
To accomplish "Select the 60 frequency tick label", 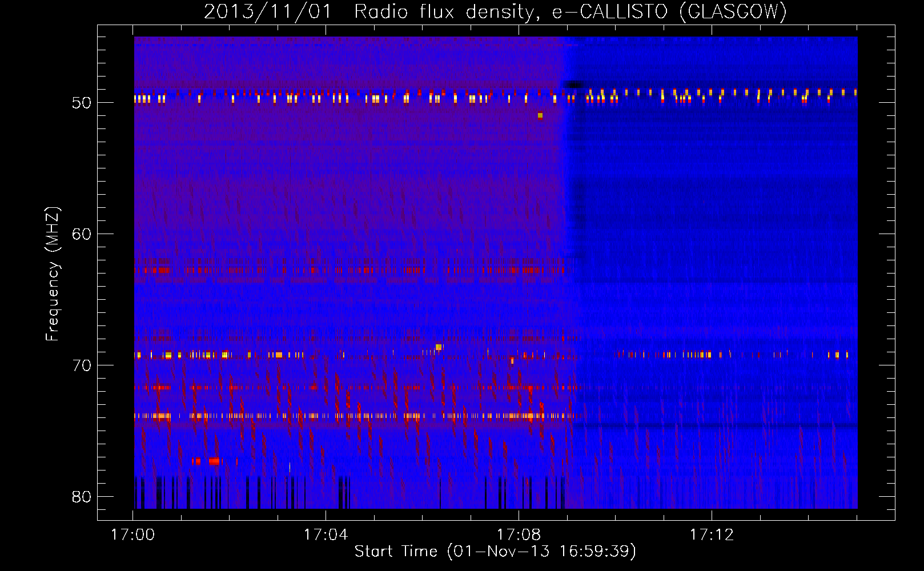I will click(x=82, y=234).
